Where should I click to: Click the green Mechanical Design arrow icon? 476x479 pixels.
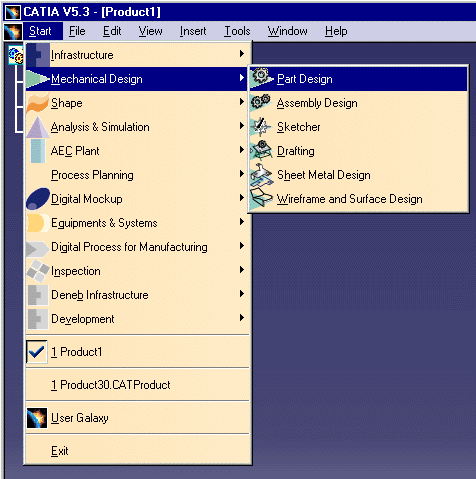point(38,79)
